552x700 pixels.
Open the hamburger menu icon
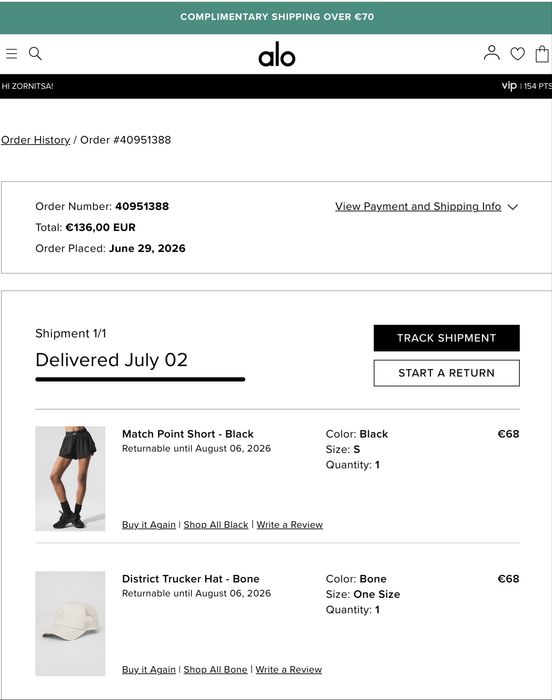pos(12,54)
